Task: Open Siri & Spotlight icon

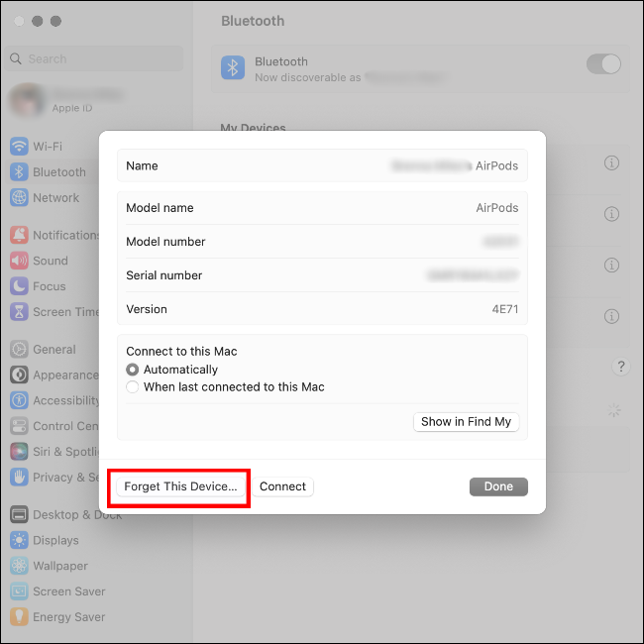Action: [x=19, y=452]
